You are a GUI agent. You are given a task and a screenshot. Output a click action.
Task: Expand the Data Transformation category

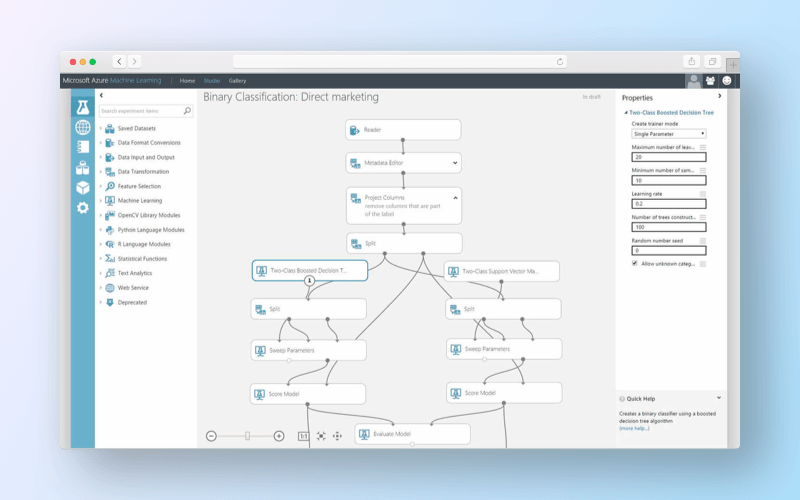click(x=101, y=172)
